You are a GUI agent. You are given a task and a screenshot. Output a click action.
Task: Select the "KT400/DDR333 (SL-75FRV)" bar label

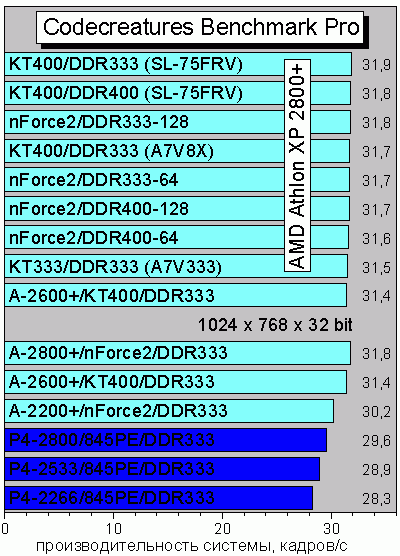coord(126,64)
